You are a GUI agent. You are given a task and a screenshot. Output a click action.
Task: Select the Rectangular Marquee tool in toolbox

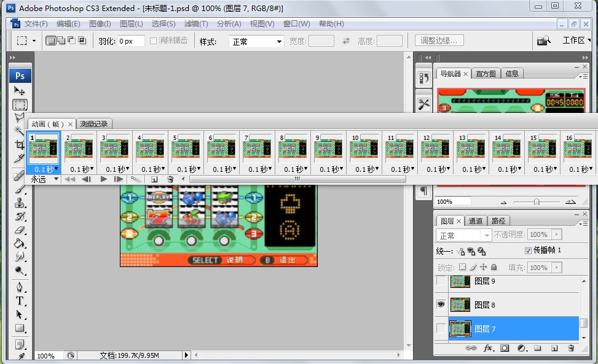click(20, 104)
